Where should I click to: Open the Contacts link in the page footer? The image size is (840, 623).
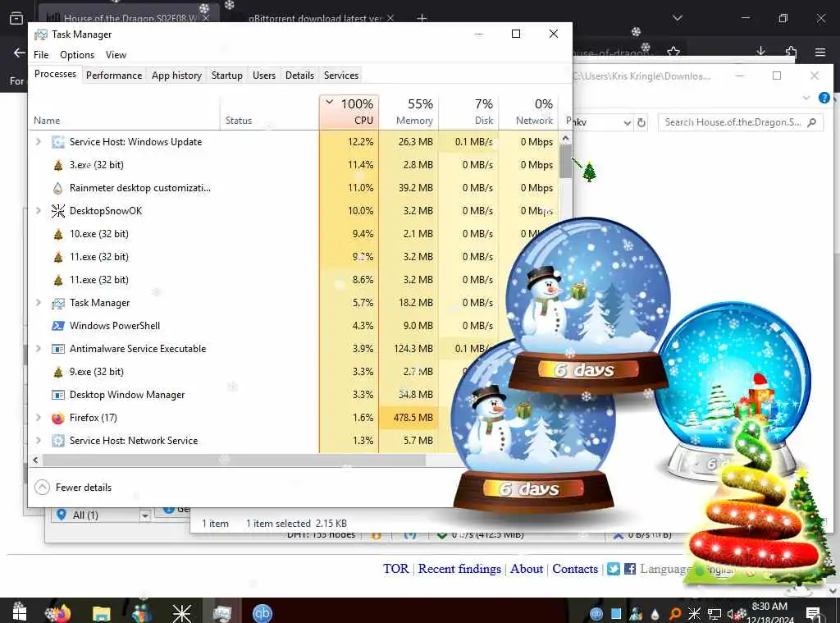pyautogui.click(x=575, y=569)
